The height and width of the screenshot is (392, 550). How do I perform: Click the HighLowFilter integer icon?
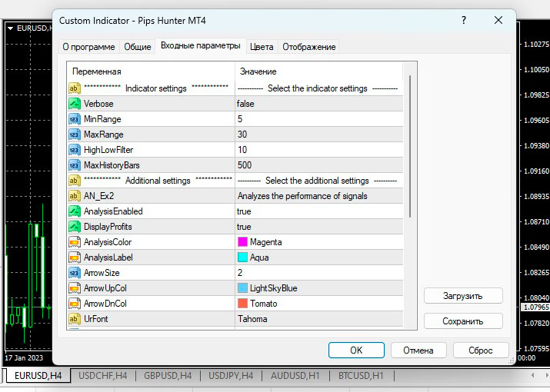[75, 150]
